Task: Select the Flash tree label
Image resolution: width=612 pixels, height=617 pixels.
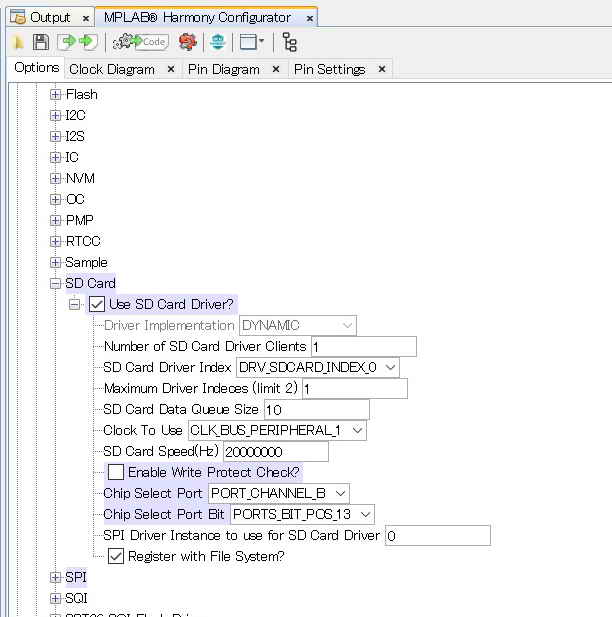Action: point(81,94)
